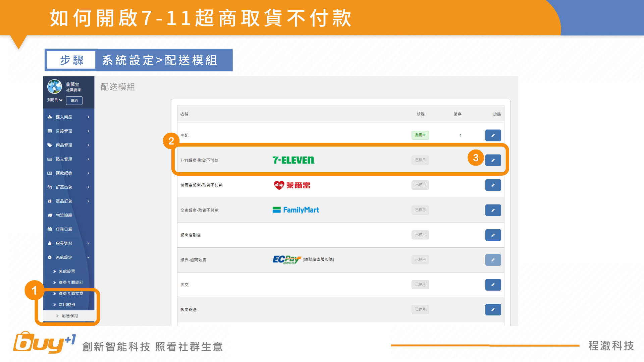Click edit pencil for 7-11超商 row
The height and width of the screenshot is (362, 644).
point(493,160)
